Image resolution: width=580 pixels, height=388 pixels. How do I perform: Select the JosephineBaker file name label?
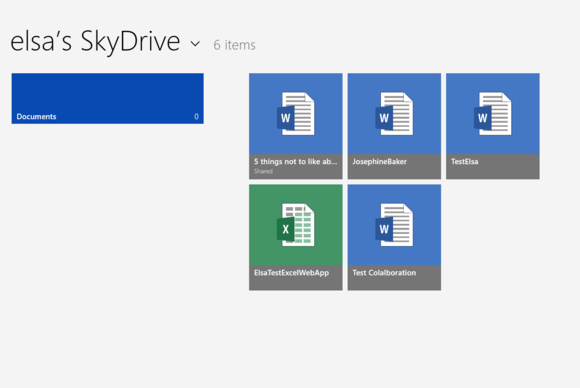[x=380, y=162]
